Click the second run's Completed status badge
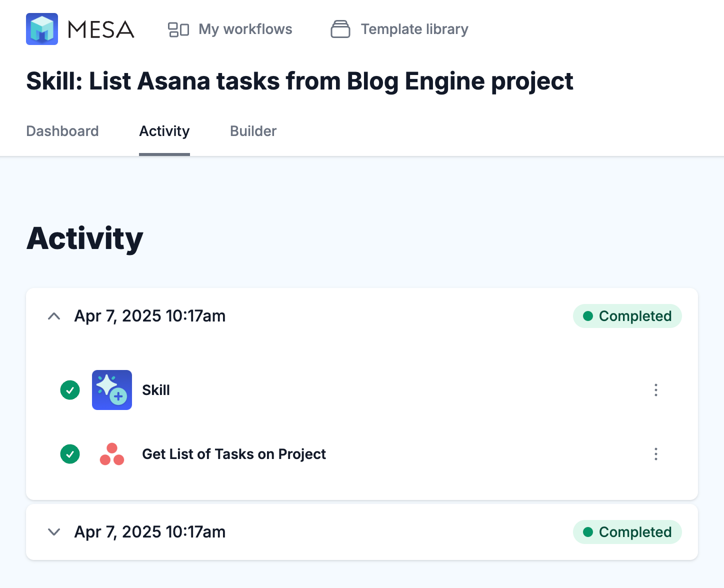The image size is (724, 588). click(x=627, y=532)
